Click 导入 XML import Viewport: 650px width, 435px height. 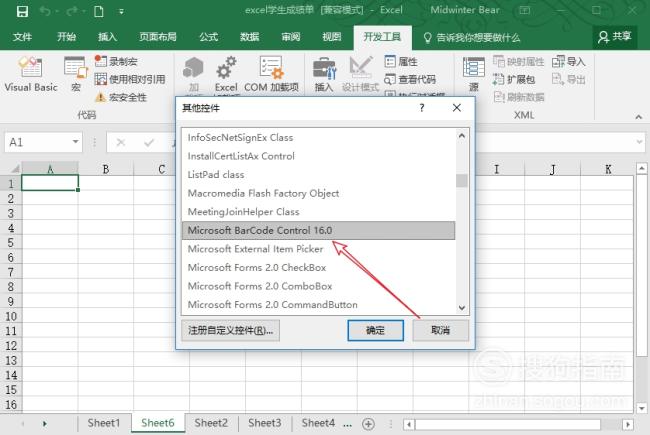pos(568,62)
